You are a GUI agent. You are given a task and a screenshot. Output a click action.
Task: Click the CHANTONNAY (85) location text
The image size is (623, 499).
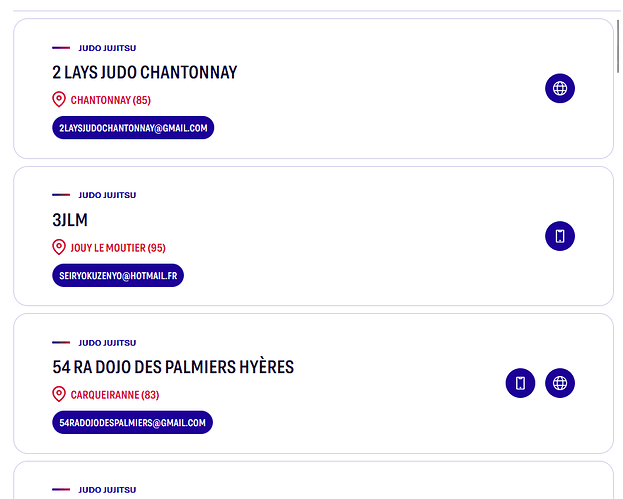tap(110, 100)
